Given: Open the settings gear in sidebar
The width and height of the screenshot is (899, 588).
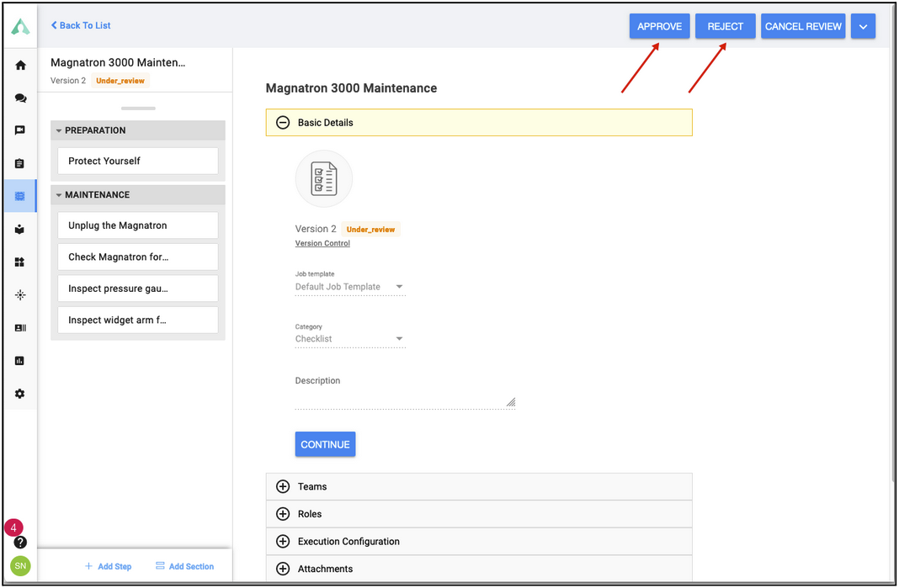Looking at the screenshot, I should [x=20, y=394].
